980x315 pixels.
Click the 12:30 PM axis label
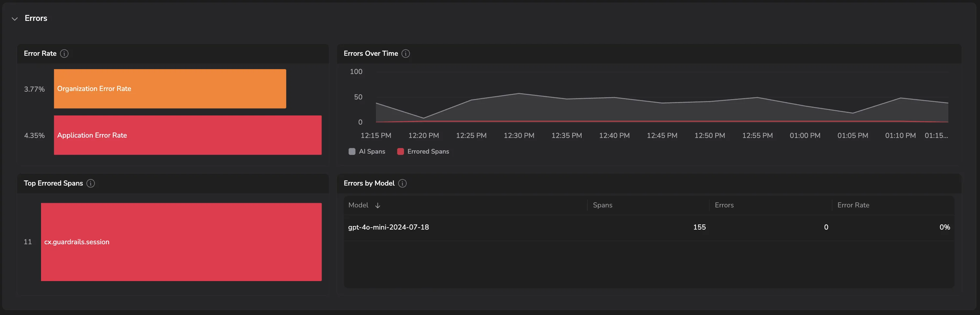coord(519,136)
